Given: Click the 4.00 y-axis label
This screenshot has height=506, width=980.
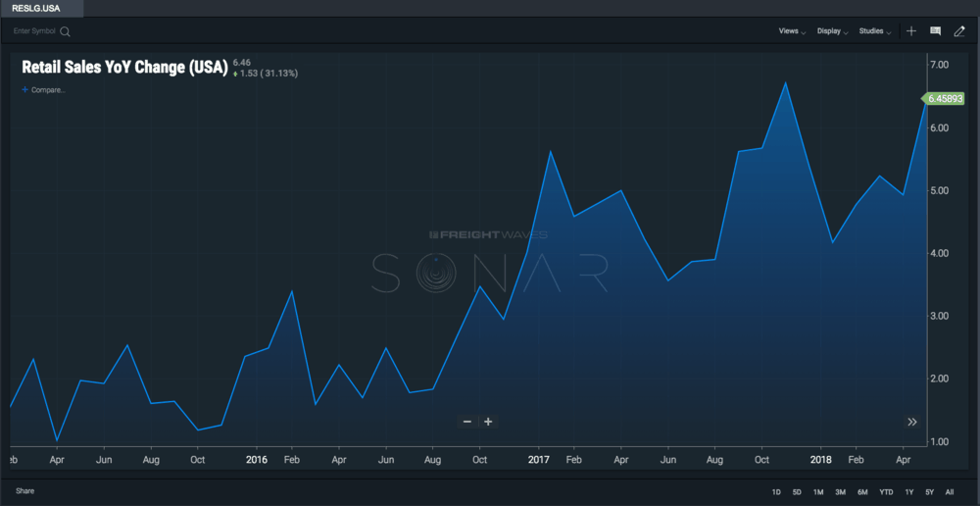Looking at the screenshot, I should pos(940,253).
